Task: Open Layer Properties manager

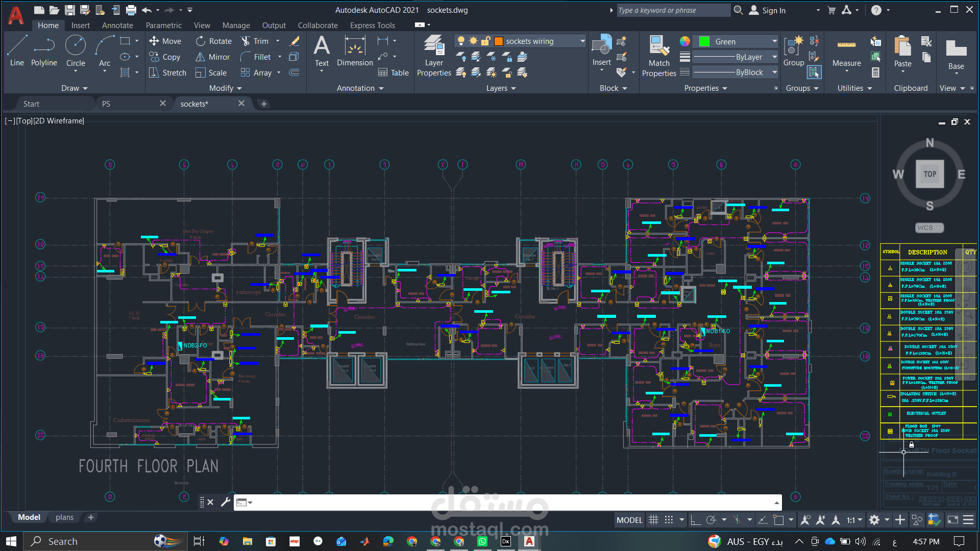Action: [x=434, y=56]
